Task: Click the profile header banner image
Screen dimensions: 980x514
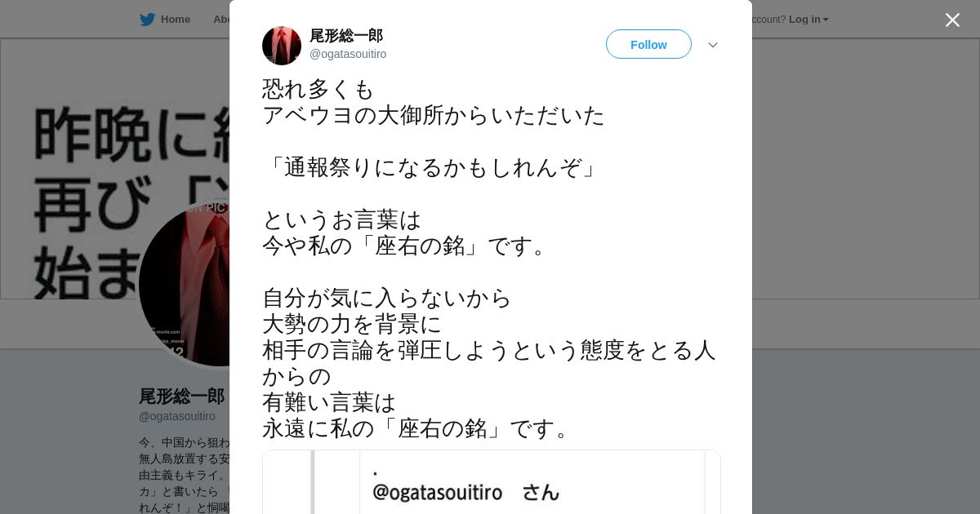Action: coord(114,168)
